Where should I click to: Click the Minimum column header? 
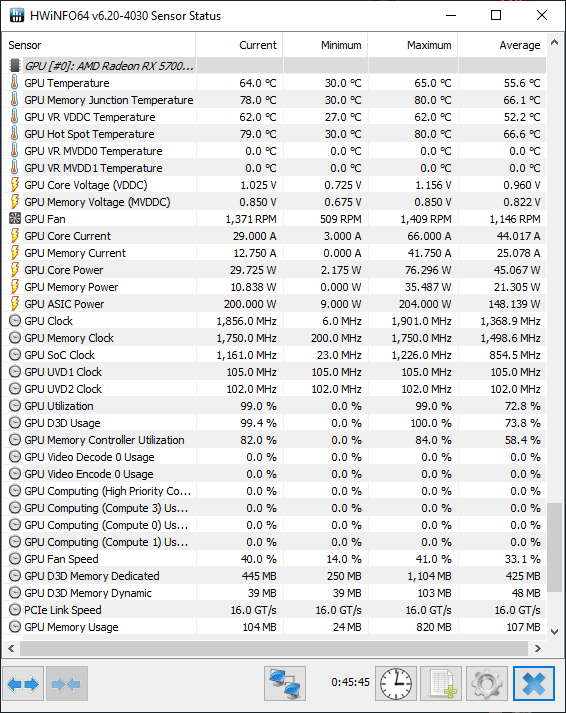325,45
